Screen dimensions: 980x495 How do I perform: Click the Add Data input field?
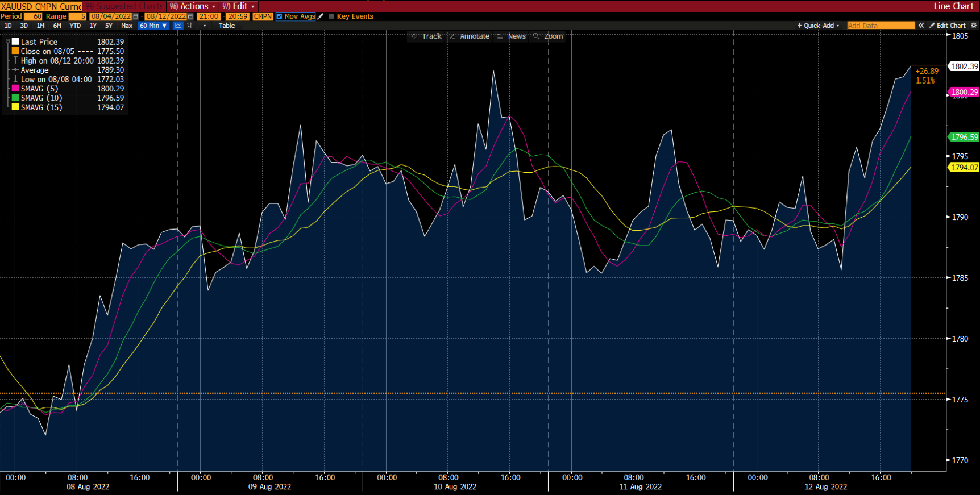click(x=881, y=26)
